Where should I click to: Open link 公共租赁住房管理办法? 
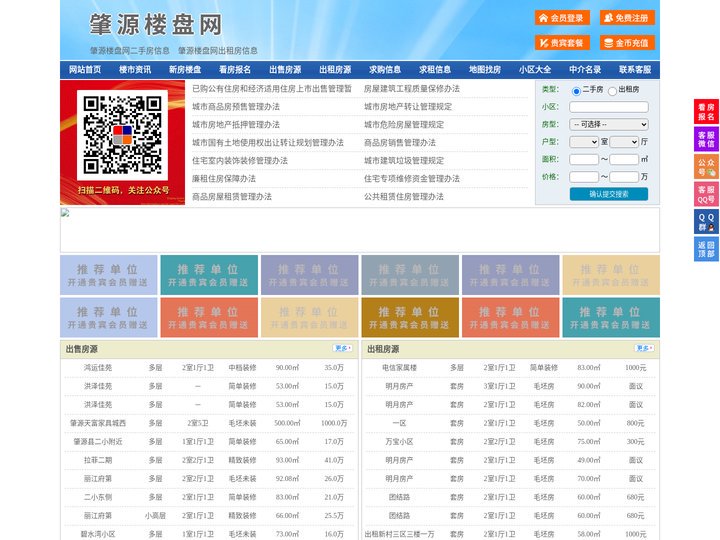[404, 197]
